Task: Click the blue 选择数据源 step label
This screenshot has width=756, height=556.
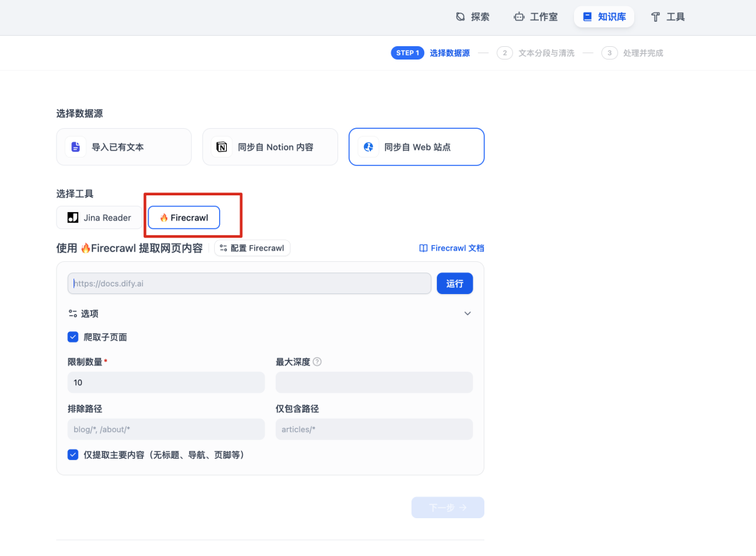Action: pyautogui.click(x=450, y=53)
